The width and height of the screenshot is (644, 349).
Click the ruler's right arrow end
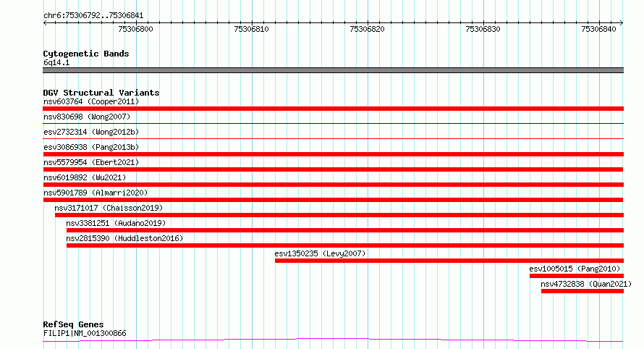pyautogui.click(x=622, y=23)
